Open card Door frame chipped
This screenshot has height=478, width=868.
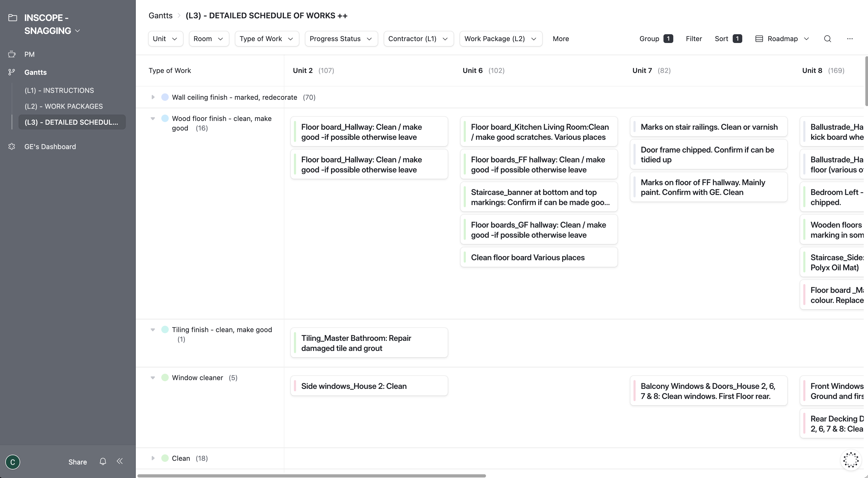tap(709, 154)
